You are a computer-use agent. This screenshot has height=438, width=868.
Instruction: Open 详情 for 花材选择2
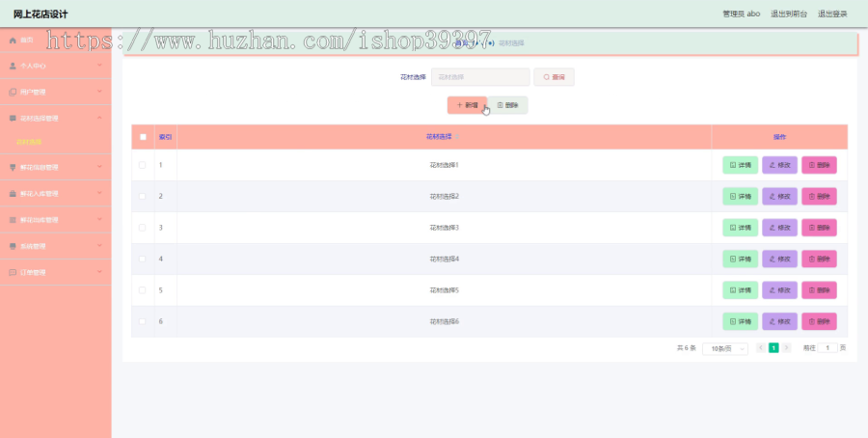740,196
